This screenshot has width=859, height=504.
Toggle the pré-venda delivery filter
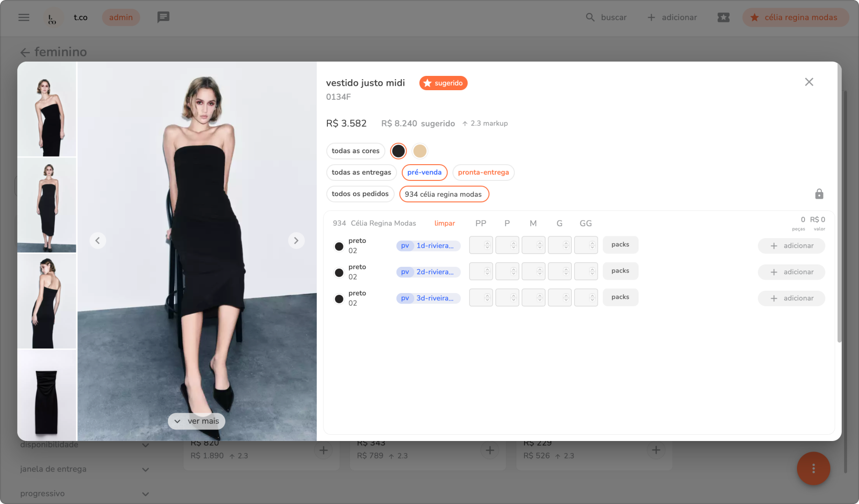424,172
